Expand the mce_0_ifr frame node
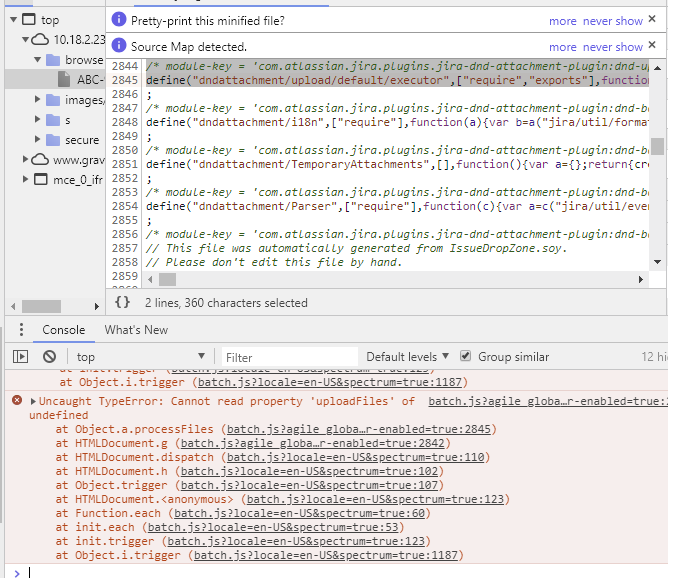 pos(25,179)
